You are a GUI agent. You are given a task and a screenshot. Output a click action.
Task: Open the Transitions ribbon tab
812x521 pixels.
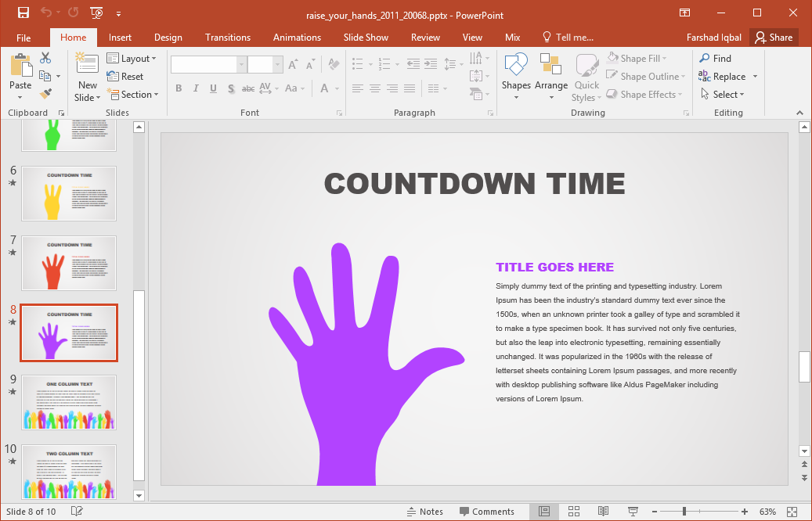[228, 38]
